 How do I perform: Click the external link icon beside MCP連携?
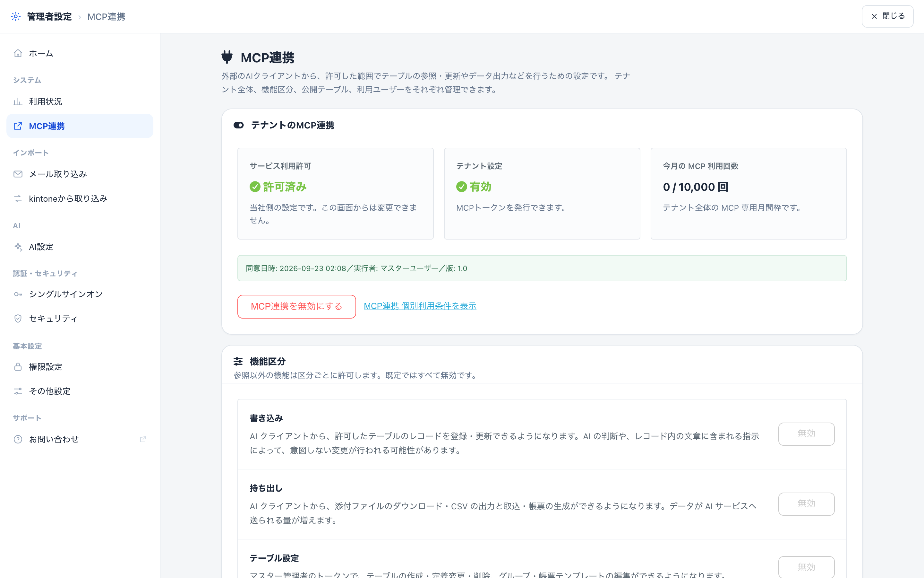18,126
